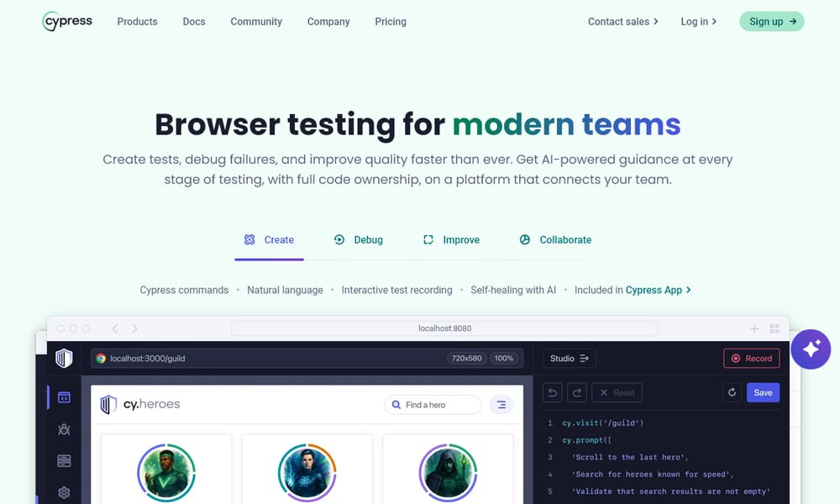This screenshot has height=504, width=840.
Task: Expand the Company navigation menu
Action: (328, 21)
